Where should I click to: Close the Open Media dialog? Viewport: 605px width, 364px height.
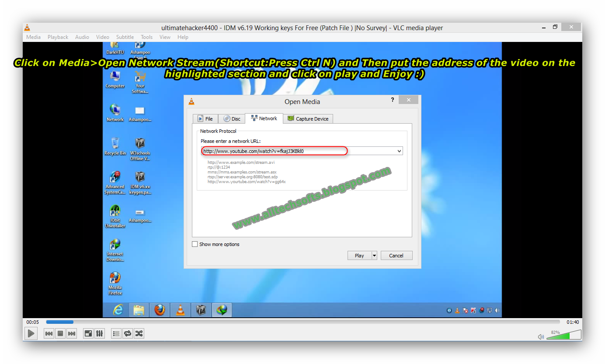pos(409,100)
